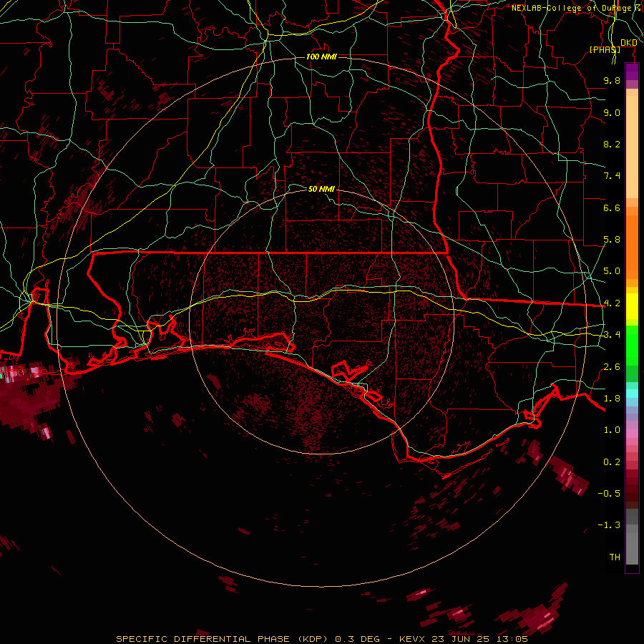Click the 4.2 value on the color scale
The width and height of the screenshot is (644, 644).
pyautogui.click(x=612, y=303)
